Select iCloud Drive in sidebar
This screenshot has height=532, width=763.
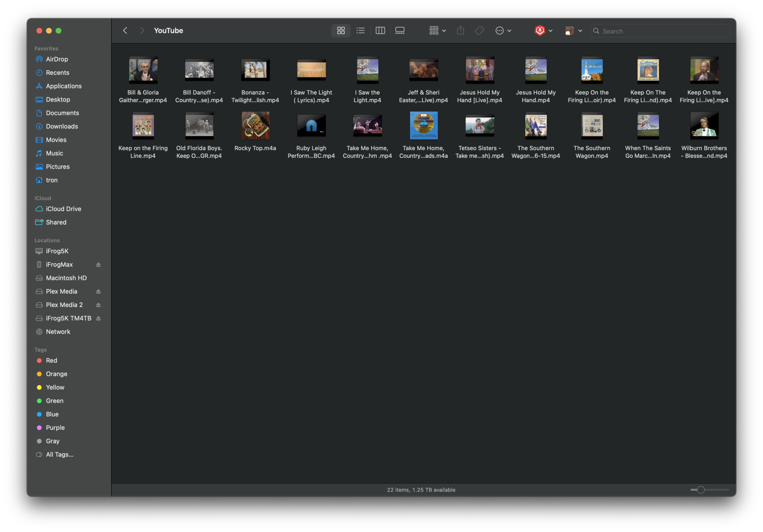pos(63,209)
